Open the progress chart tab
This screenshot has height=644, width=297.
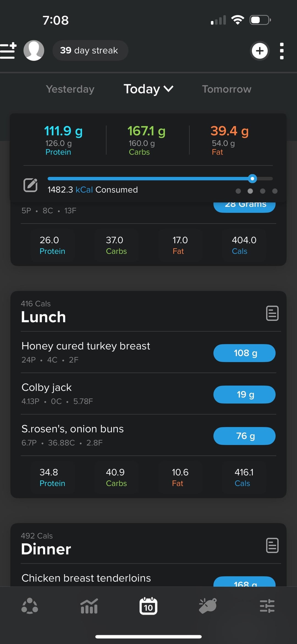89,606
